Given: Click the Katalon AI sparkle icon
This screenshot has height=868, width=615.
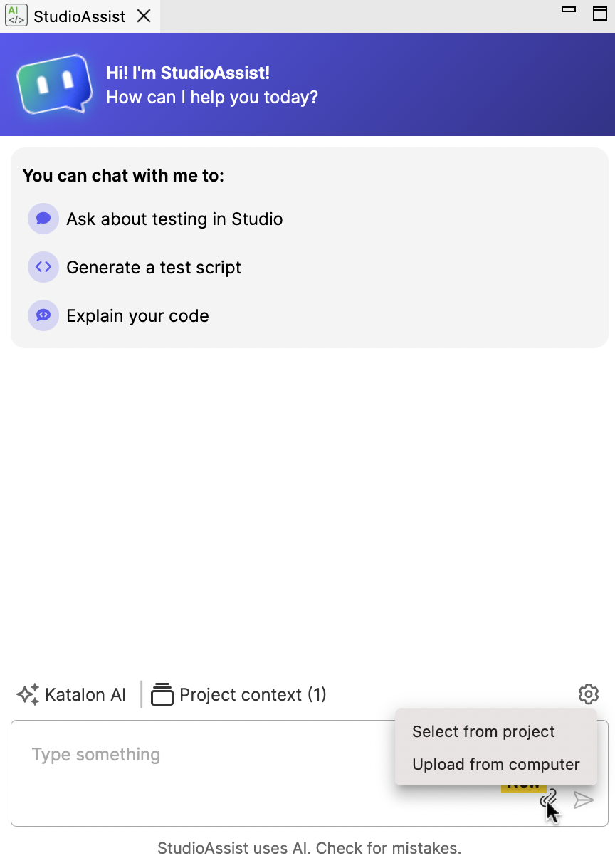Looking at the screenshot, I should click(x=28, y=694).
